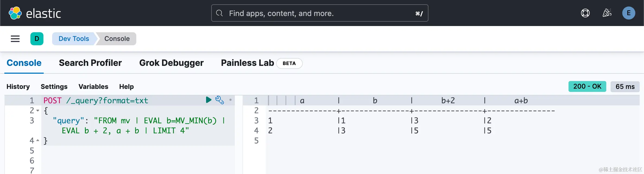Image resolution: width=644 pixels, height=174 pixels.
Task: Toggle the hamburger navigation menu
Action: [x=15, y=39]
